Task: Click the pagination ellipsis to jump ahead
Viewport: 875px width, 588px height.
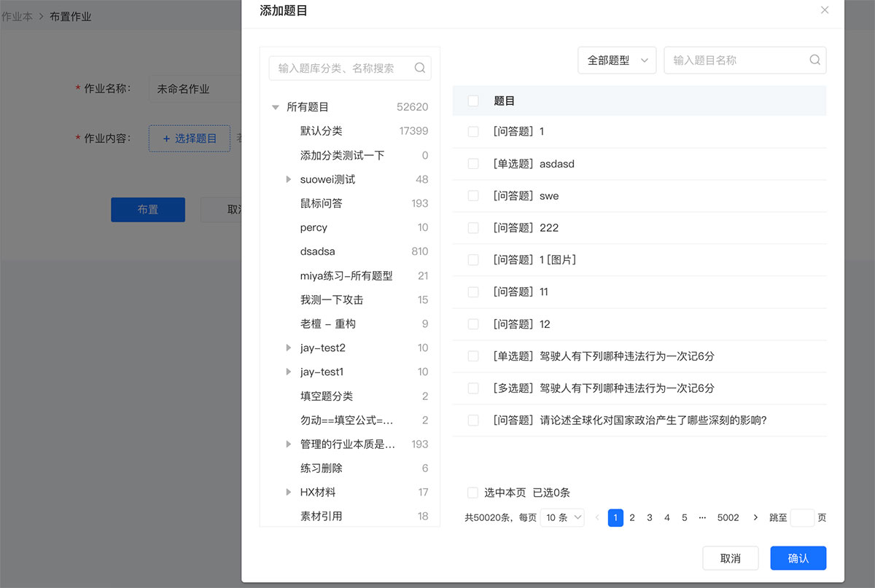Action: tap(702, 517)
